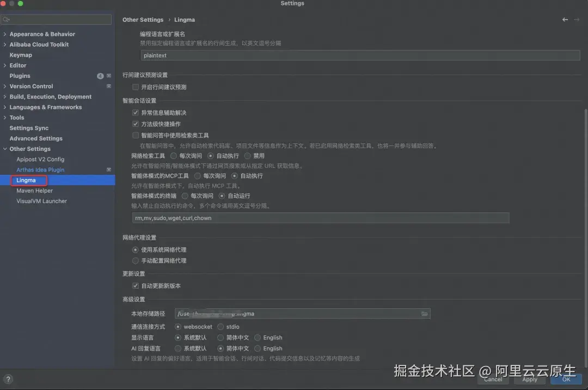588x390 pixels.
Task: Collapse the Other Settings section
Action: [5, 149]
